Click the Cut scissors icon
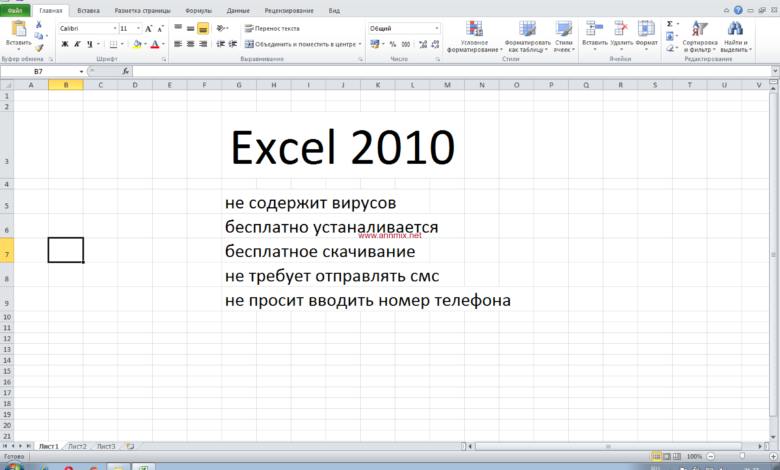 pos(39,24)
